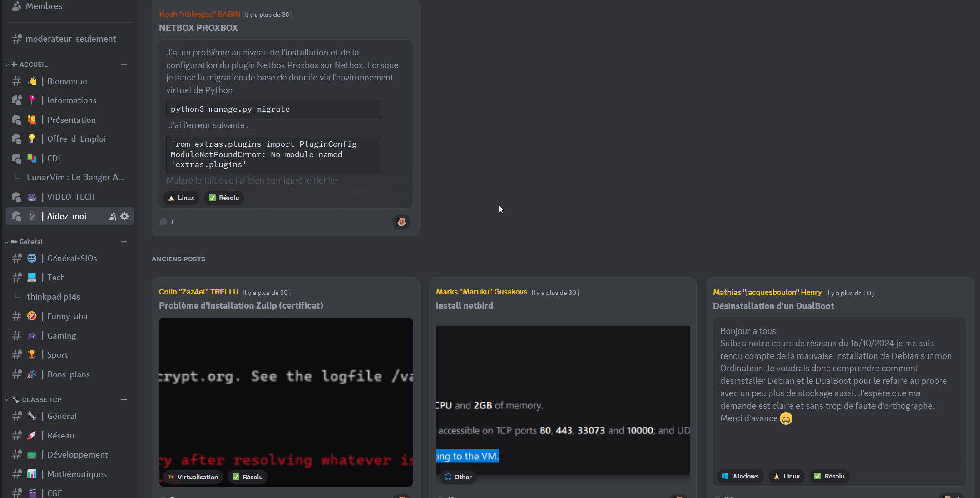Click Résolu tag on DualBoot post
This screenshot has width=980, height=498.
(829, 476)
